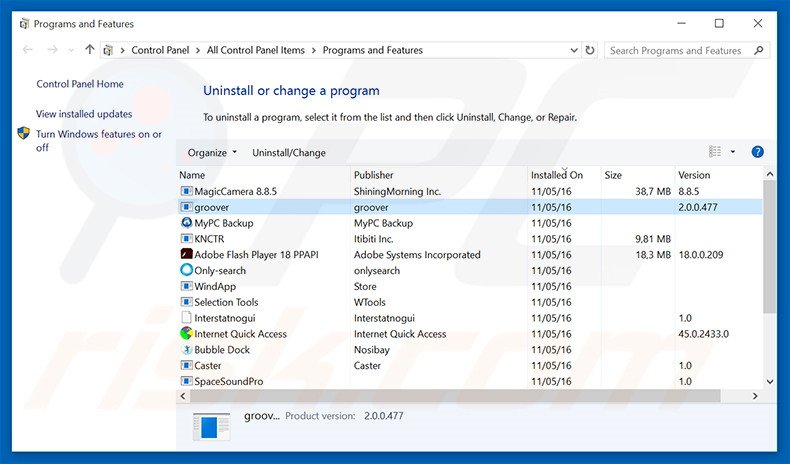The height and width of the screenshot is (464, 790).
Task: Click Control Panel breadcrumb
Action: click(x=160, y=50)
